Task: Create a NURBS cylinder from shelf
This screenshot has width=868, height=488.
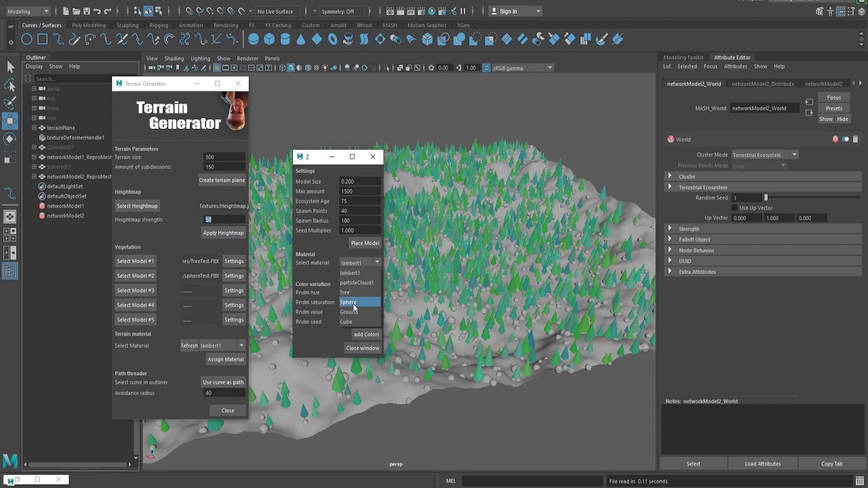Action: pos(285,39)
